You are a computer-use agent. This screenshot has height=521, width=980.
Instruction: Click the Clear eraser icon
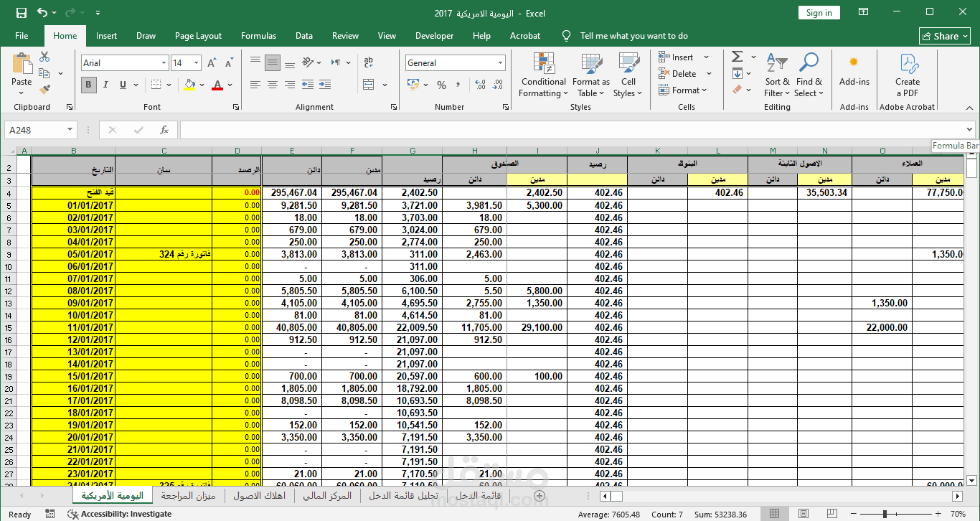[x=737, y=90]
